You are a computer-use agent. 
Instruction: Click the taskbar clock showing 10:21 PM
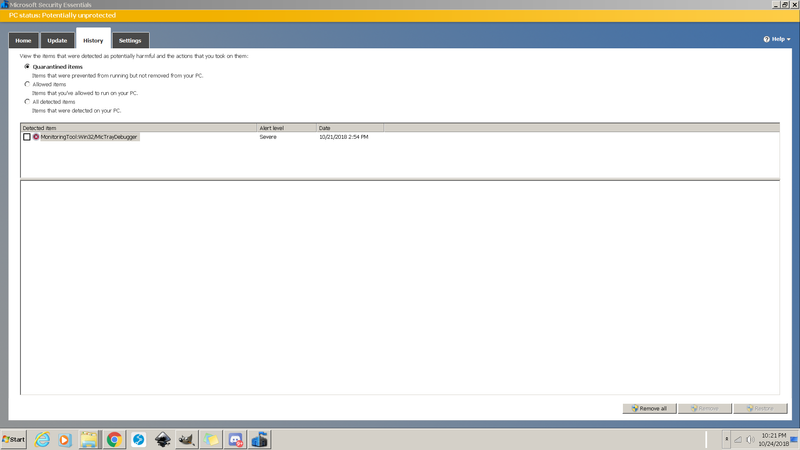pyautogui.click(x=773, y=439)
